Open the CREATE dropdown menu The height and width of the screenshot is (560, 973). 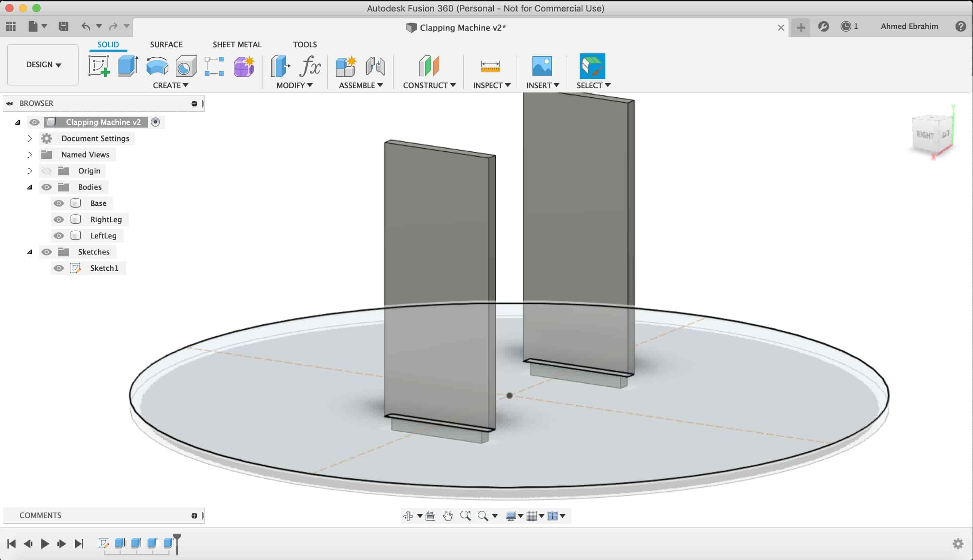point(170,85)
